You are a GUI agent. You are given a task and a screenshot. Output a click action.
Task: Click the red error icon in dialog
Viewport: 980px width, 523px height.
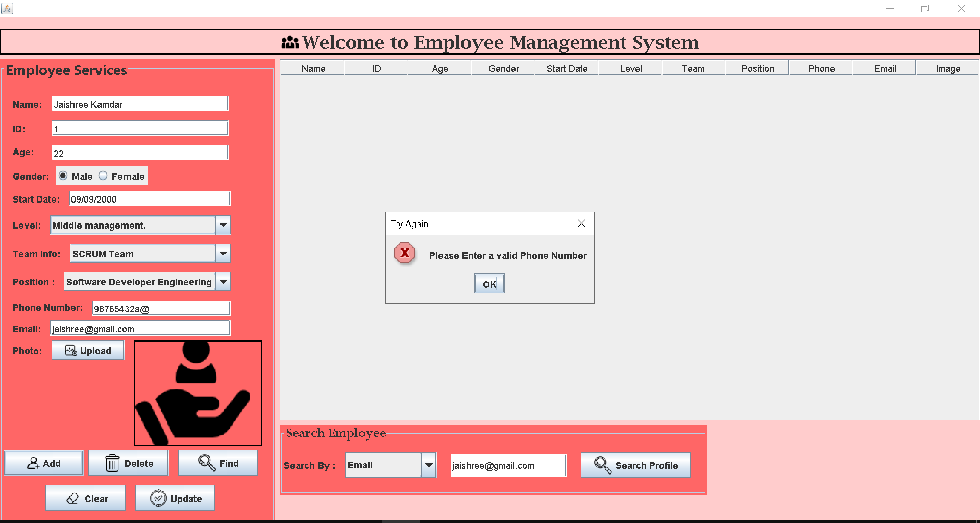(405, 254)
